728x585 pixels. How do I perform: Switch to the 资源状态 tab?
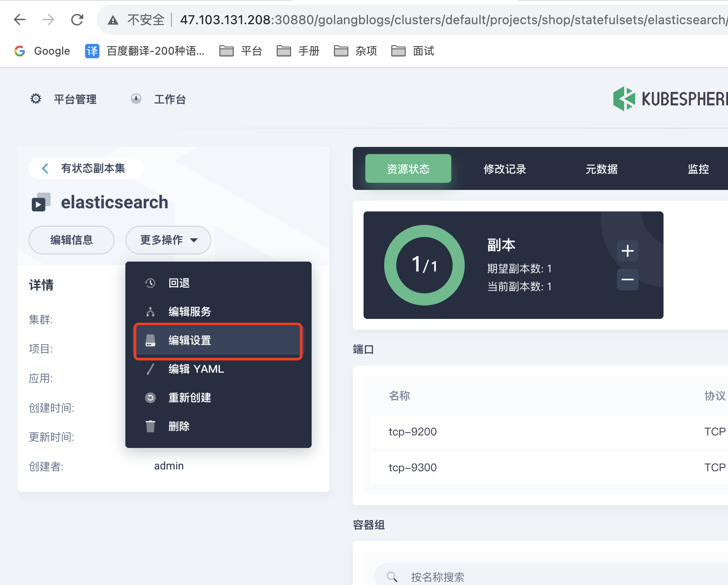[x=408, y=168]
